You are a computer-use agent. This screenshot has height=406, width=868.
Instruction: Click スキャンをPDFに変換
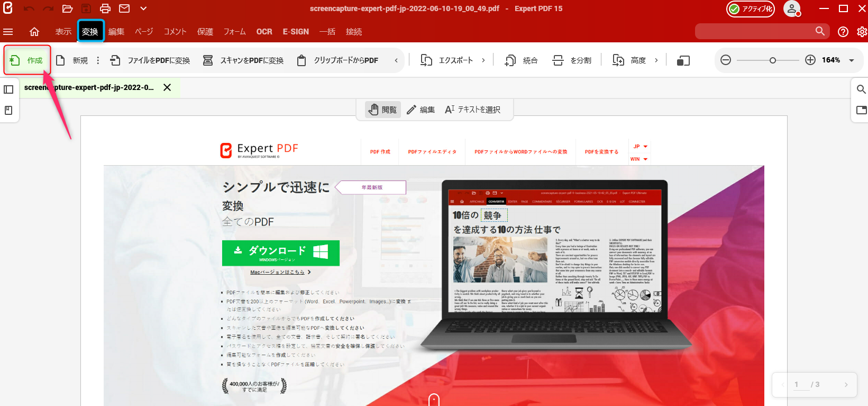coord(243,60)
